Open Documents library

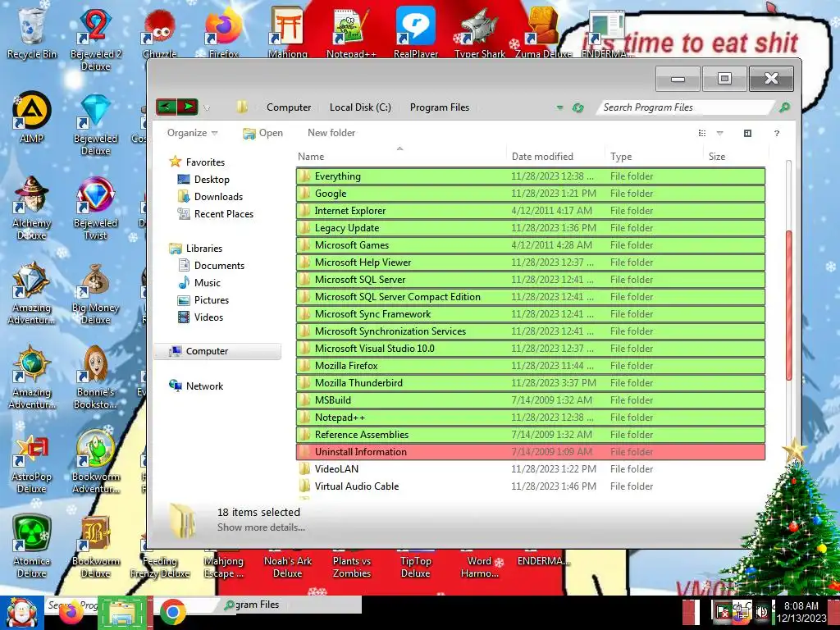pos(211,266)
